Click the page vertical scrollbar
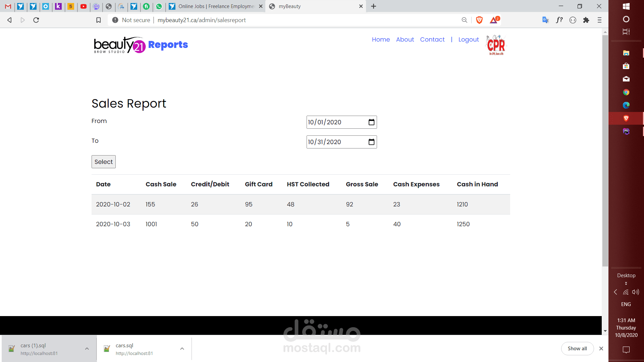The height and width of the screenshot is (362, 644). (605, 151)
